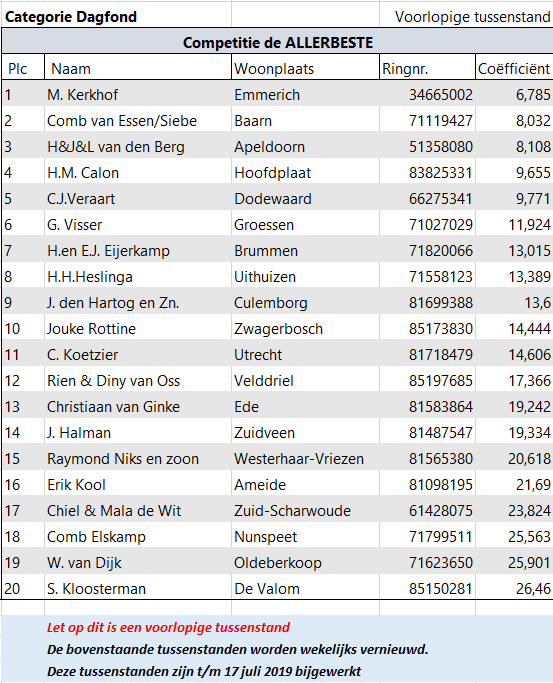Click the Jouke Rottine cell
Viewport: 553px width, 683px height.
(x=138, y=328)
